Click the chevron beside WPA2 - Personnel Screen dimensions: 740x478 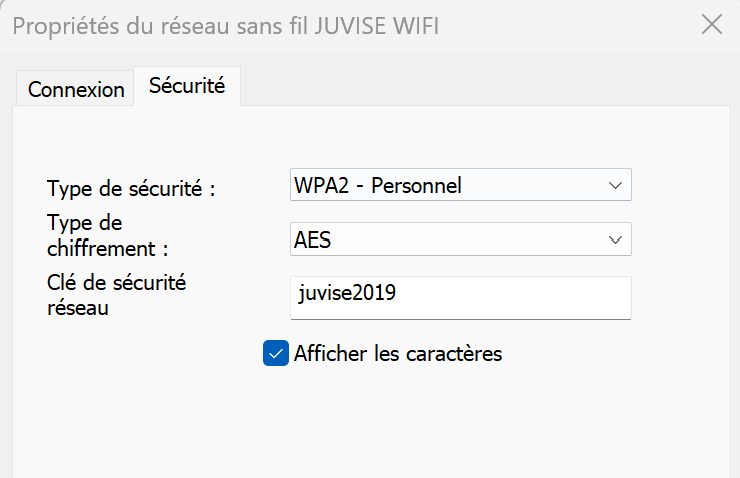(x=614, y=185)
